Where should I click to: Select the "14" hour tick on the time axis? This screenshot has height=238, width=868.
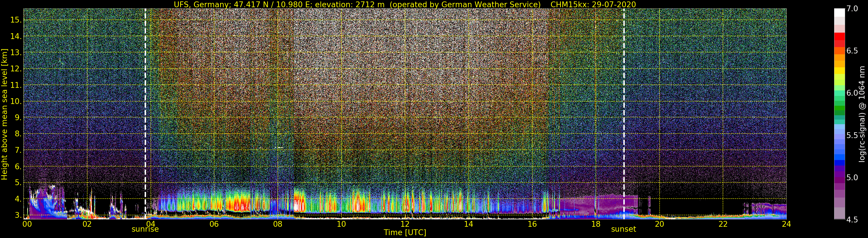468,224
